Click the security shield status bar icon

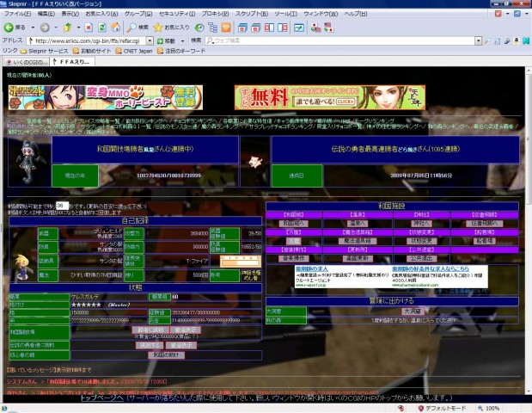coord(421,408)
